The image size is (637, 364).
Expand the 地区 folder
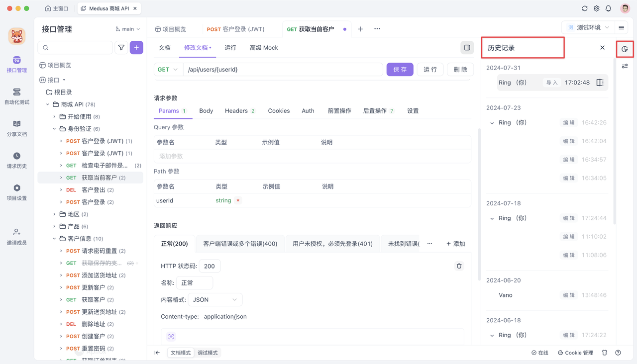[x=54, y=214]
